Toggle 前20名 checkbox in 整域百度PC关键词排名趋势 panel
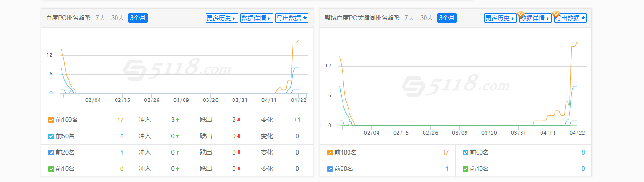Screen dimensions: 644x182 point(330,169)
